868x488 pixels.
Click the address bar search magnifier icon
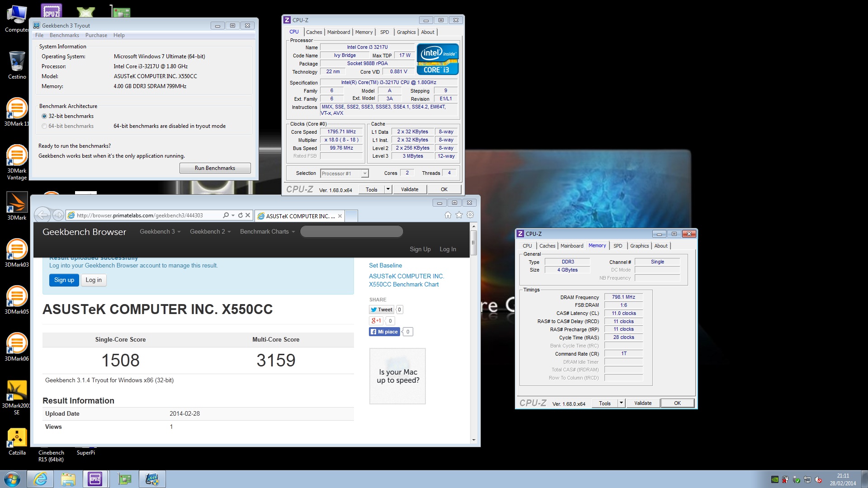click(x=226, y=216)
